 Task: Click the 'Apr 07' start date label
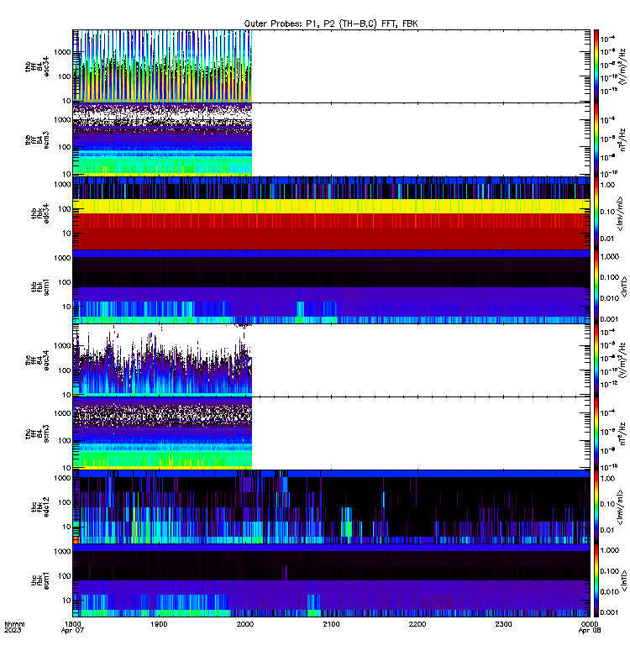point(72,631)
